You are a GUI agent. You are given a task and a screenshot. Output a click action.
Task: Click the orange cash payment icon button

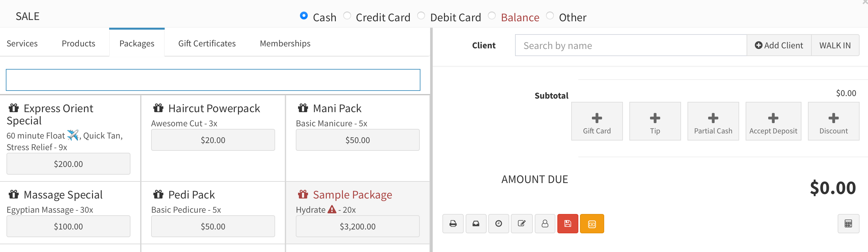point(592,224)
